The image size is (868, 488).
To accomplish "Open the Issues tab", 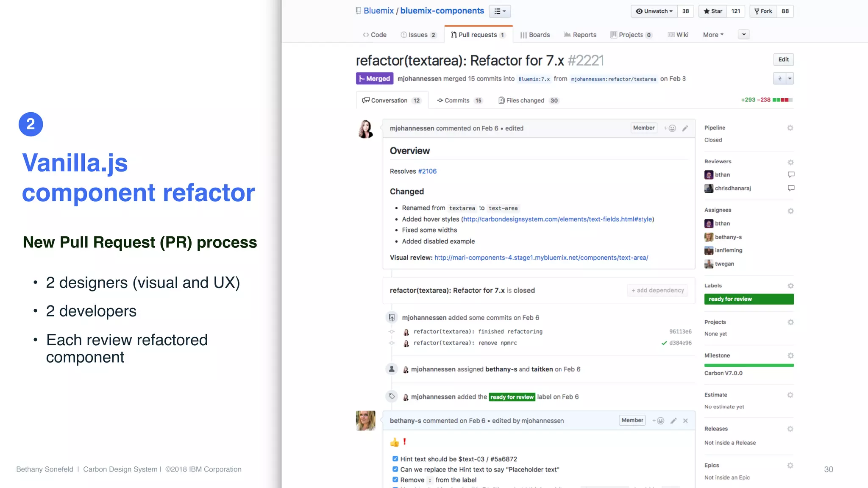I will pyautogui.click(x=418, y=35).
